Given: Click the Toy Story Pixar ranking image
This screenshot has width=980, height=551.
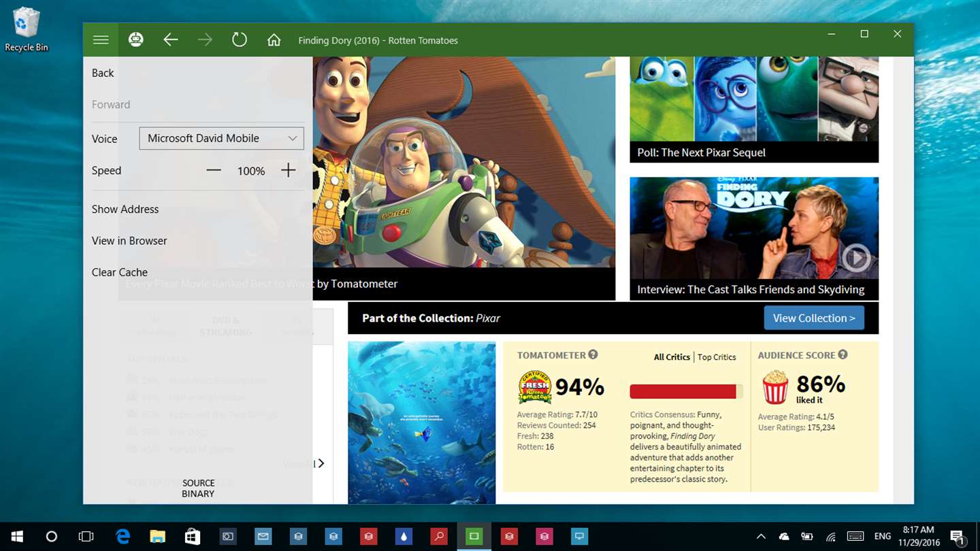Looking at the screenshot, I should coord(464,161).
